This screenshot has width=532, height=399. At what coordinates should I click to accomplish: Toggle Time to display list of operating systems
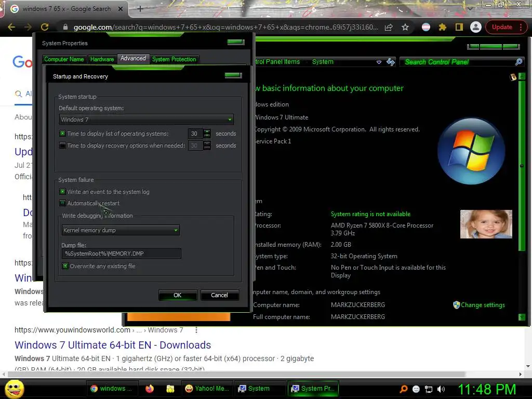[62, 134]
